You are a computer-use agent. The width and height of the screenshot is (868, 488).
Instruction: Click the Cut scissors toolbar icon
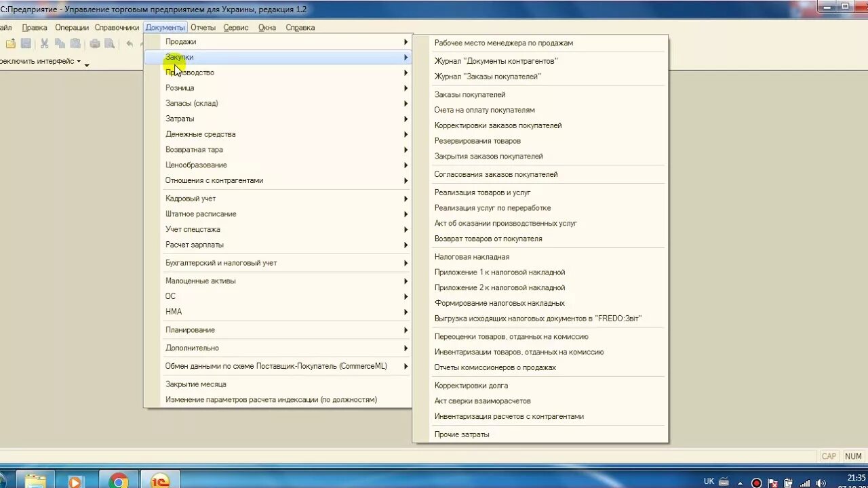pos(45,43)
